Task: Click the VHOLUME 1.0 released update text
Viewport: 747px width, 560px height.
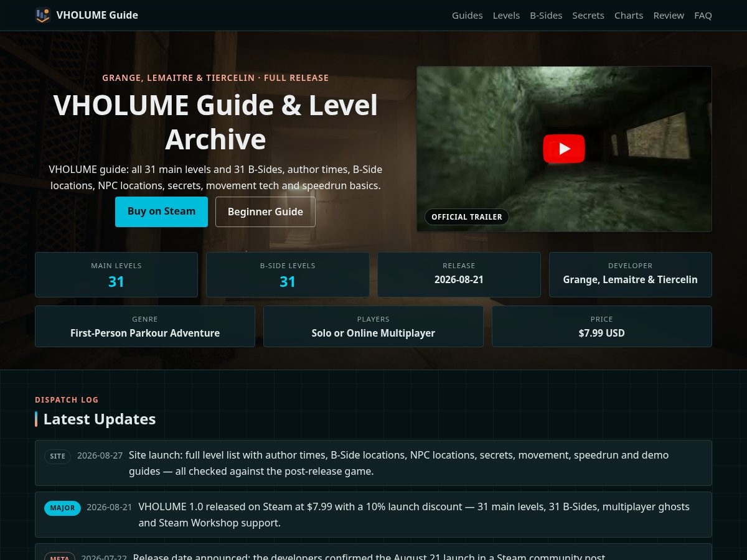Action: tap(414, 515)
